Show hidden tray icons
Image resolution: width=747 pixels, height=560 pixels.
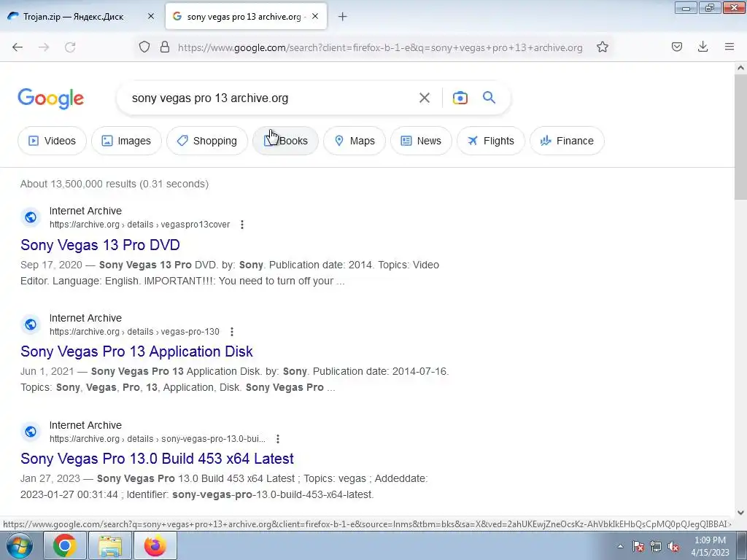coord(620,546)
